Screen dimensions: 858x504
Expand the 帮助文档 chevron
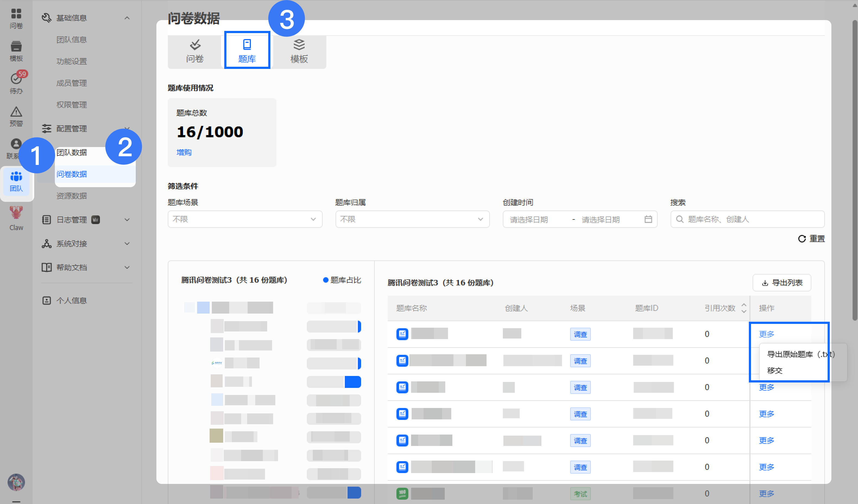127,267
